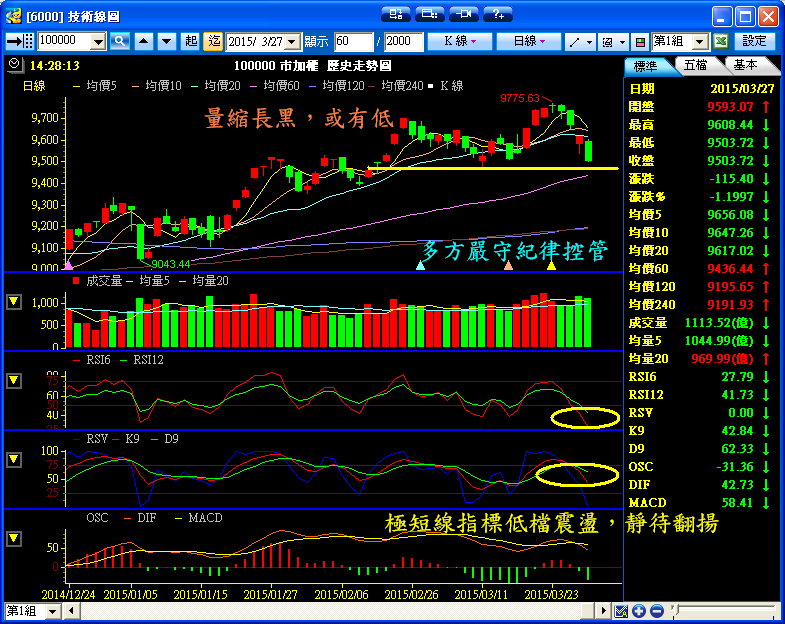
Task: Open the line drawing tool
Action: [579, 41]
